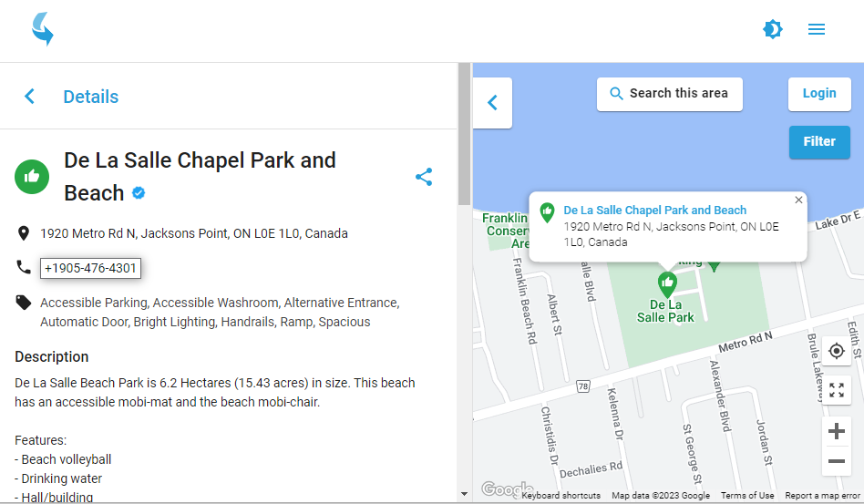
Task: Click the scrollbar down arrow of details panel
Action: 464,494
